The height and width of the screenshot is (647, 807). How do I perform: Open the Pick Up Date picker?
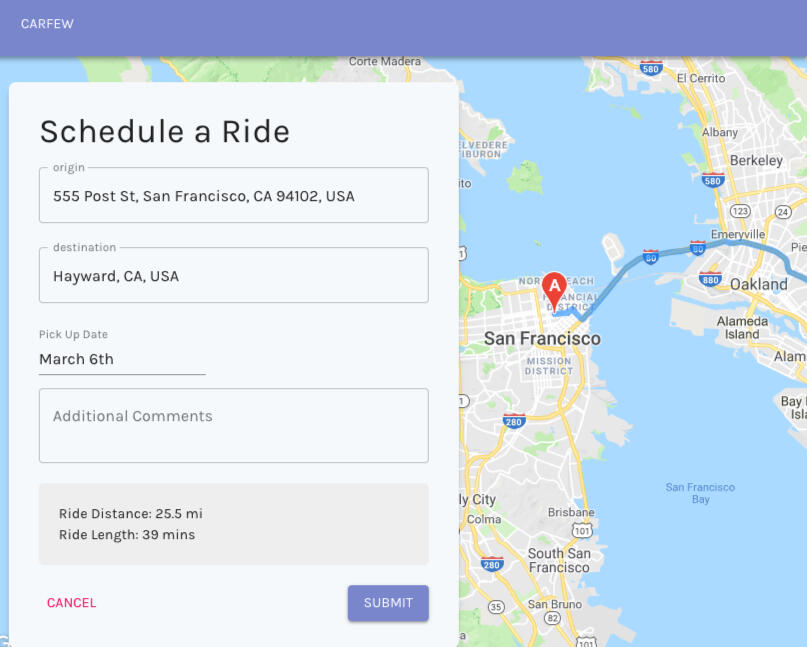(122, 359)
